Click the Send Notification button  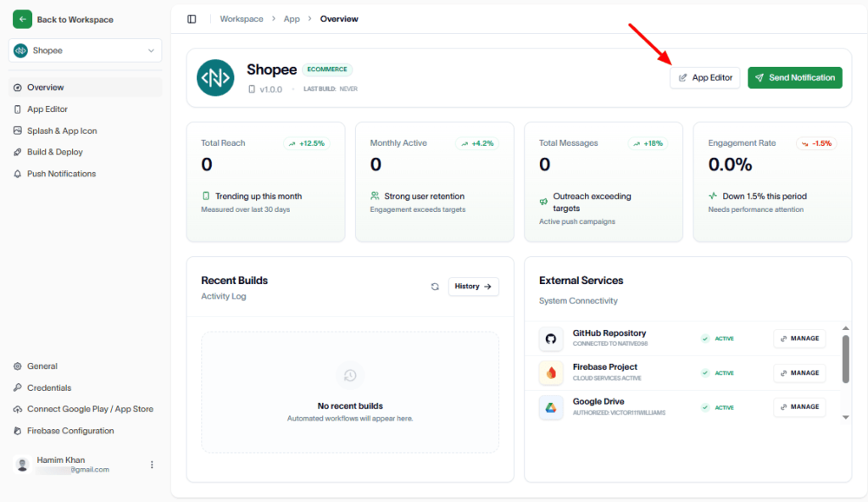(795, 77)
